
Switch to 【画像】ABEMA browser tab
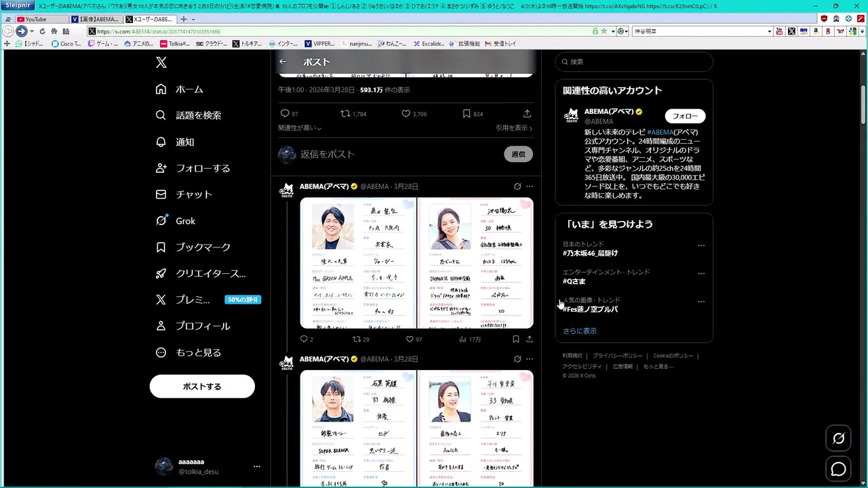tap(95, 19)
